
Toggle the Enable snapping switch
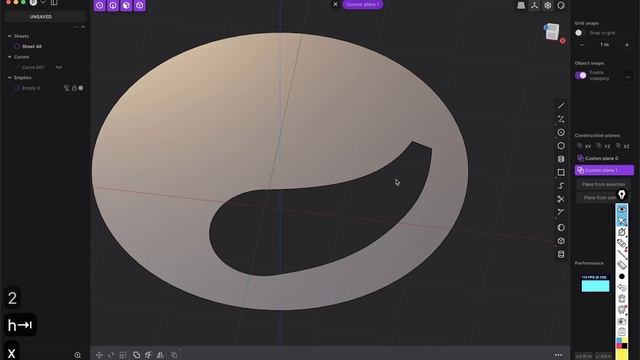coord(580,76)
